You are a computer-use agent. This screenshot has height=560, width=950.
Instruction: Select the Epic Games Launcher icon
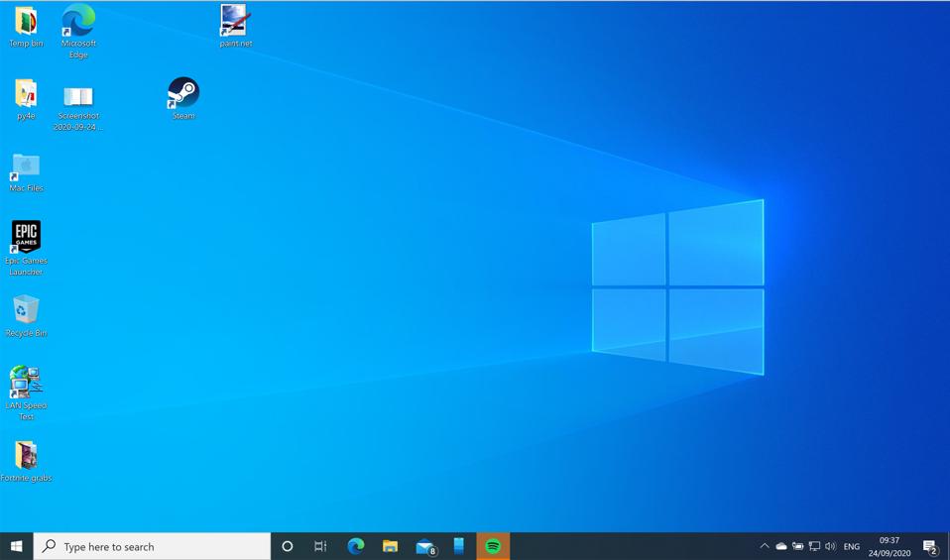coord(26,238)
